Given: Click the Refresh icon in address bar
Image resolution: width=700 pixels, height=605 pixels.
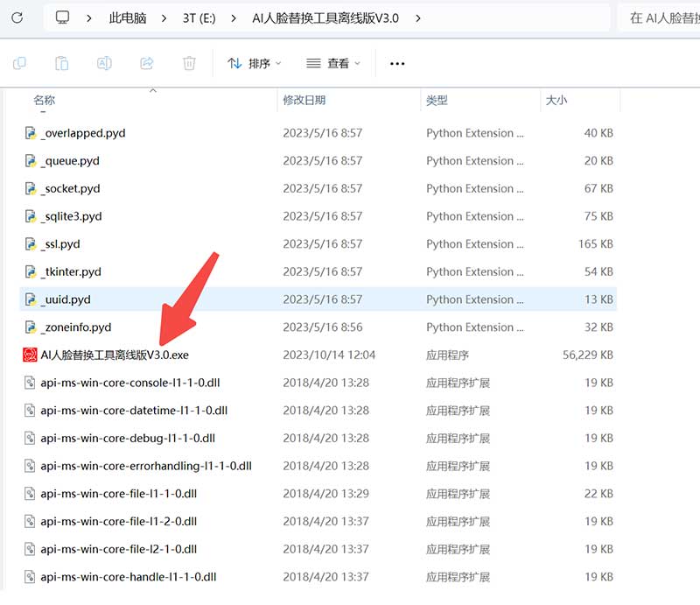Looking at the screenshot, I should point(17,18).
